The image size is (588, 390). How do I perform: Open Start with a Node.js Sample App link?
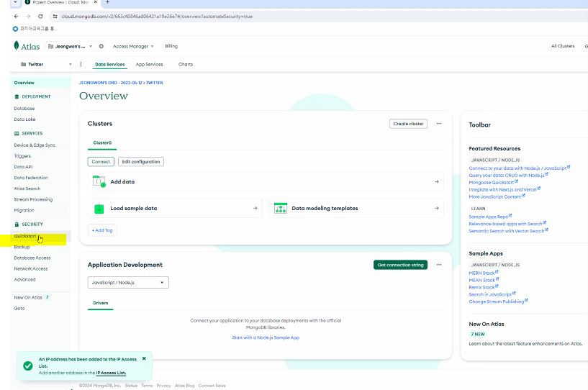[x=266, y=337]
